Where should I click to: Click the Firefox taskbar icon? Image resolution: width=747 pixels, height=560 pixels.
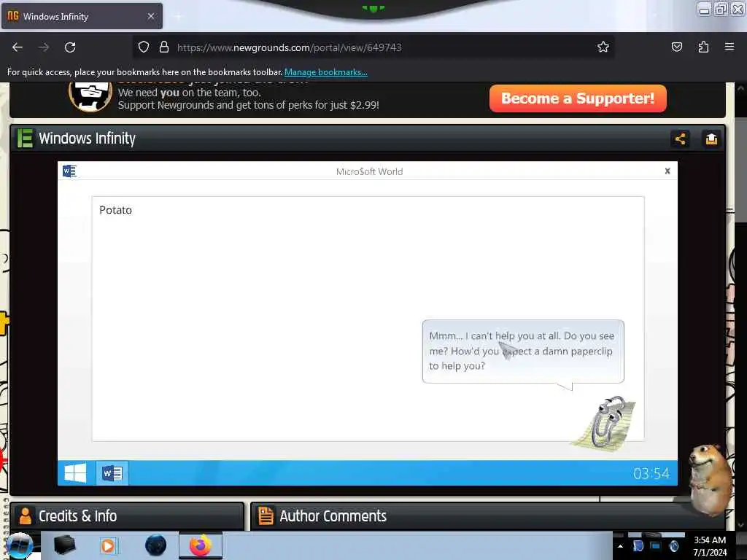click(x=201, y=545)
